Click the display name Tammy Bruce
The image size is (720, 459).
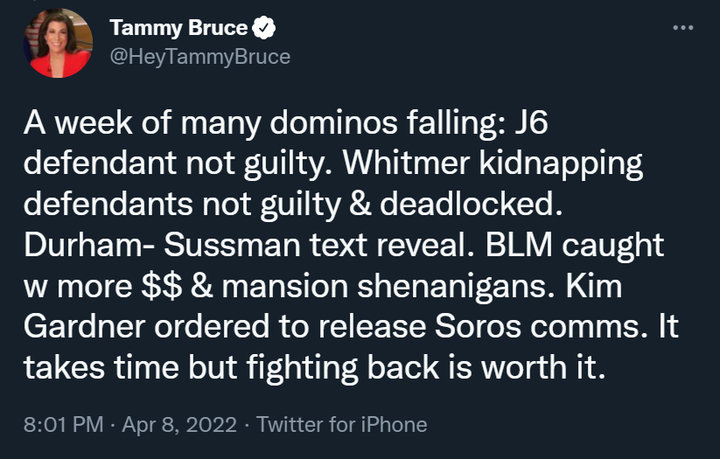pos(180,26)
